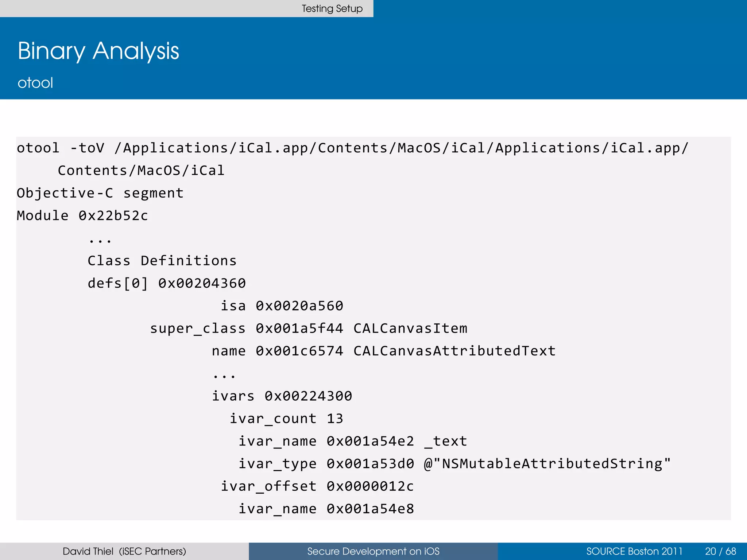Click the Binary Analysis slide title

point(98,51)
